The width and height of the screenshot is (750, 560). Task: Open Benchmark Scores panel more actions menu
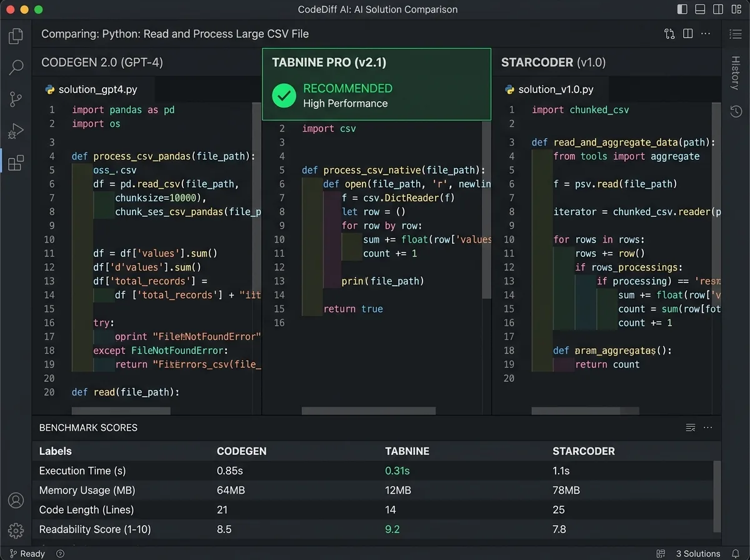tap(707, 428)
